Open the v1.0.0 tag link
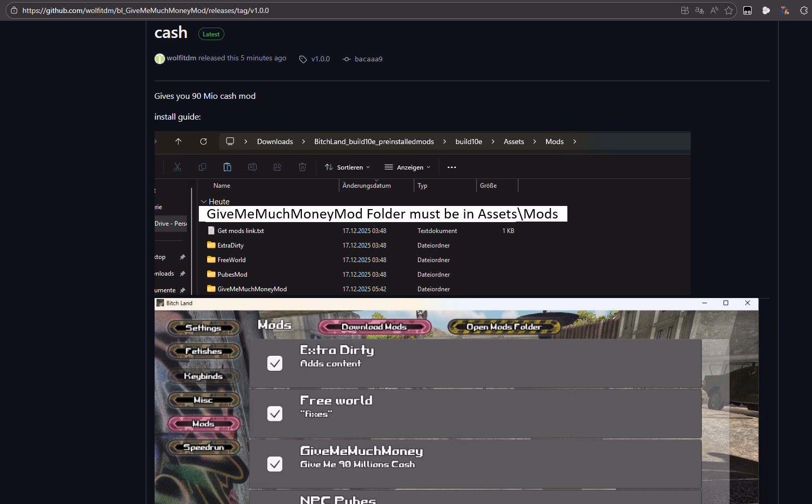This screenshot has height=504, width=812. pyautogui.click(x=321, y=59)
